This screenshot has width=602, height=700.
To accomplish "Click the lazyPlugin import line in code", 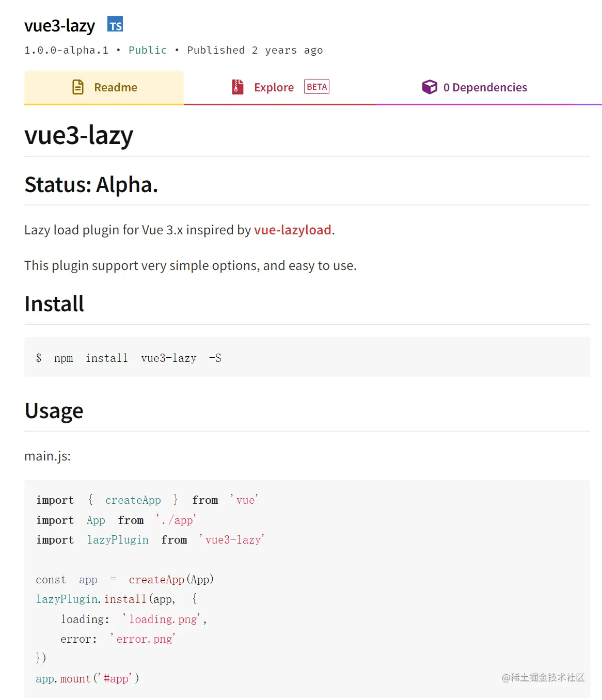I will [x=150, y=540].
